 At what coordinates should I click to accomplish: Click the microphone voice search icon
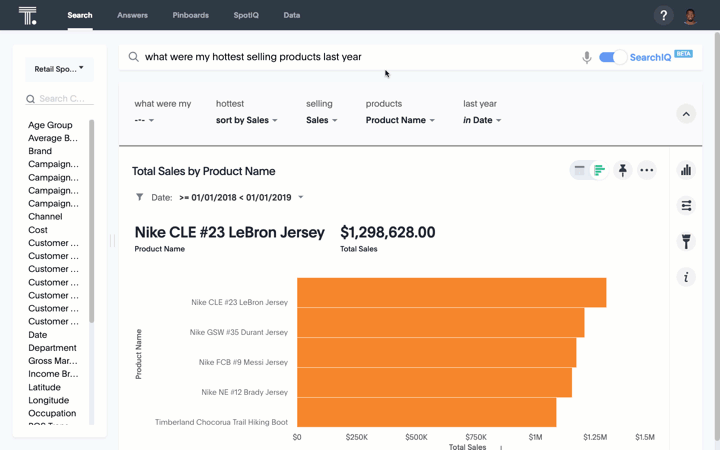[x=586, y=57]
